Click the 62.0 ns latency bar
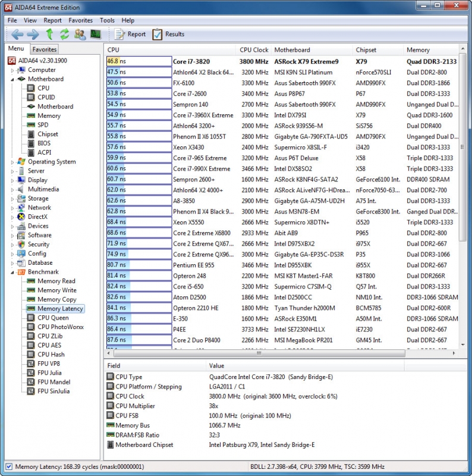Viewport: 472px width, 476px height. click(x=139, y=190)
